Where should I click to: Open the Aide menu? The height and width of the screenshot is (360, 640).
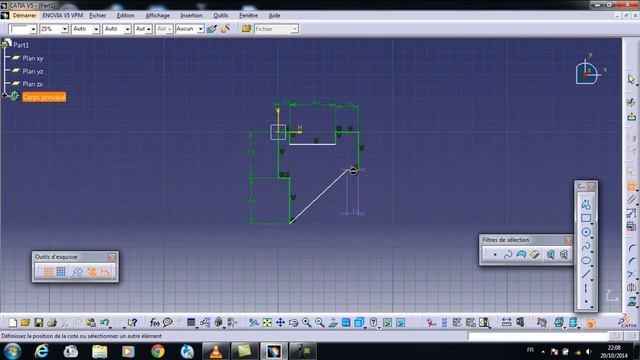(x=274, y=16)
